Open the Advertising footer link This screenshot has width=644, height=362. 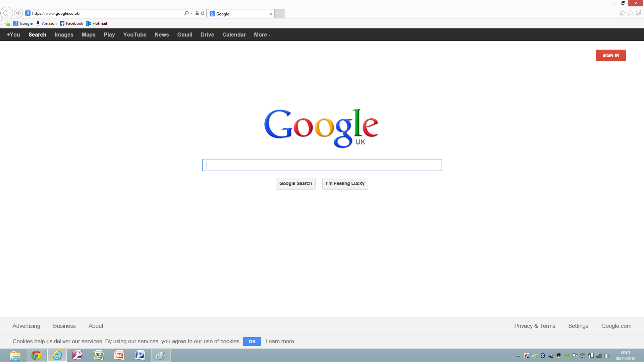pyautogui.click(x=26, y=326)
